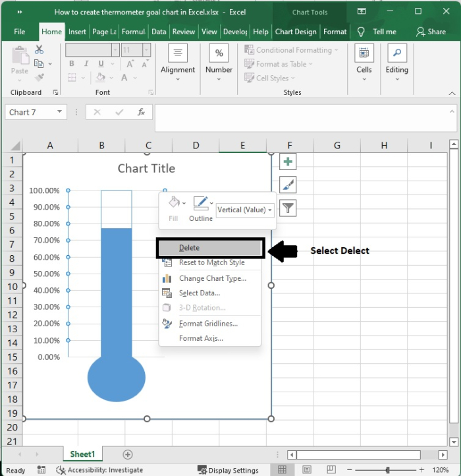Open the Chart Design ribbon tab
Screen dimensions: 461x476
click(x=296, y=32)
